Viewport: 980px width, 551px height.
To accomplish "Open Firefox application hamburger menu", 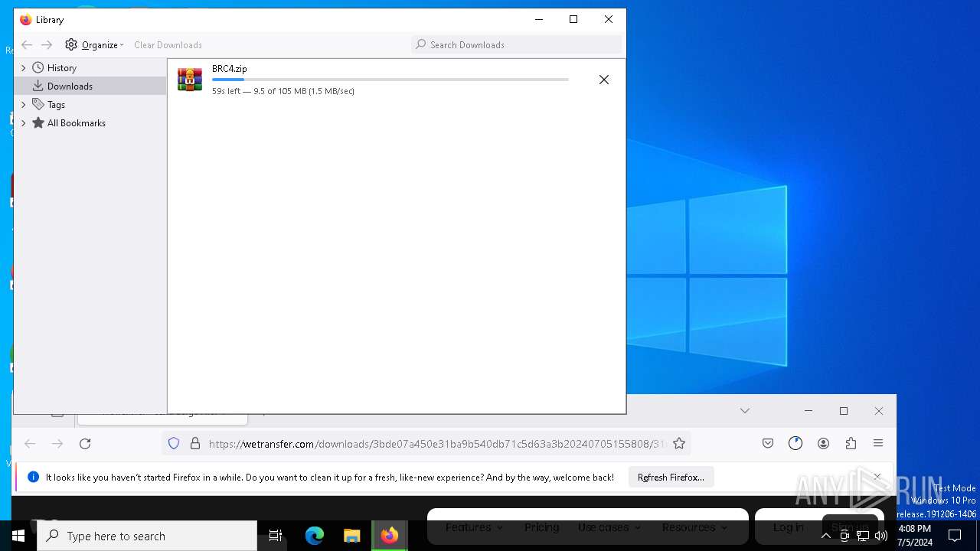I will tap(878, 443).
